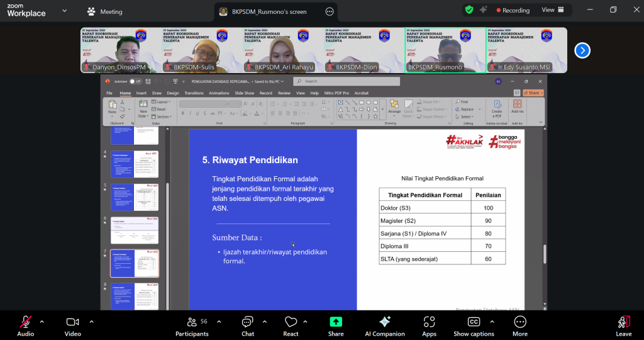
Task: Click the green Share screen icon
Action: 336,322
